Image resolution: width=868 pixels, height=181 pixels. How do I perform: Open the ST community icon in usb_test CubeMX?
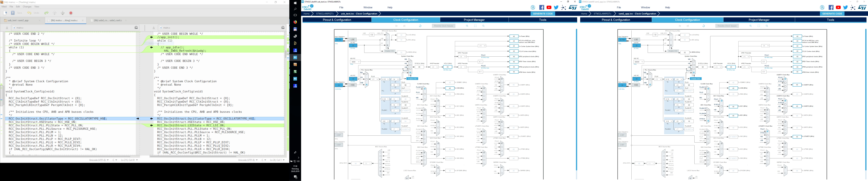click(563, 7)
